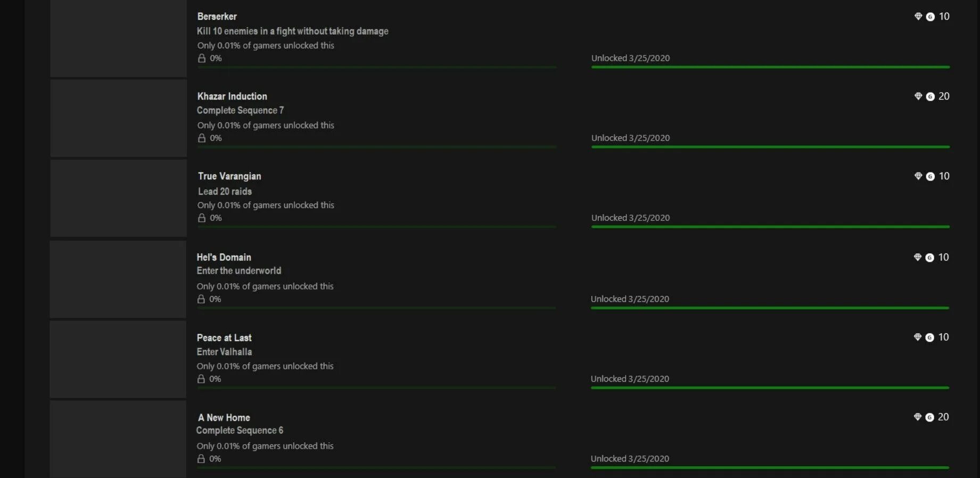Image resolution: width=980 pixels, height=478 pixels.
Task: Click the Khazar Induction achievement thumbnail
Action: 118,118
